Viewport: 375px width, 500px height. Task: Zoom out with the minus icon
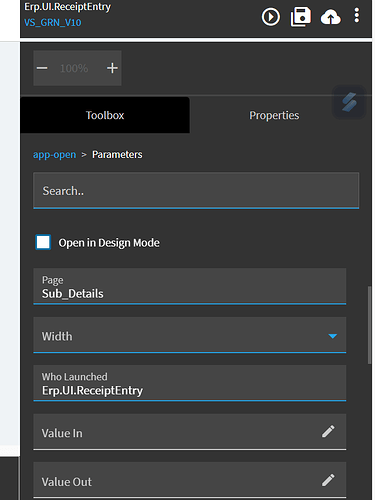[42, 68]
